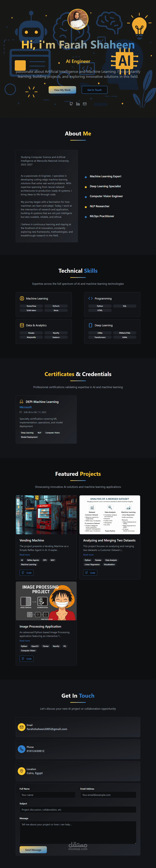Screen dimensions: 156x868
Task: Select the Seaborn skill tag
Action: click(x=56, y=337)
